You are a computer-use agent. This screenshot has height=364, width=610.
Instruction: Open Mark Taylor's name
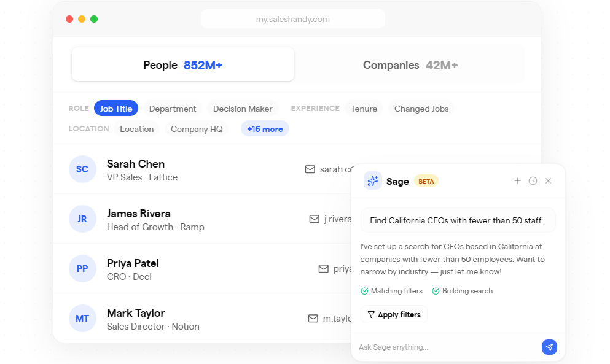(x=136, y=313)
